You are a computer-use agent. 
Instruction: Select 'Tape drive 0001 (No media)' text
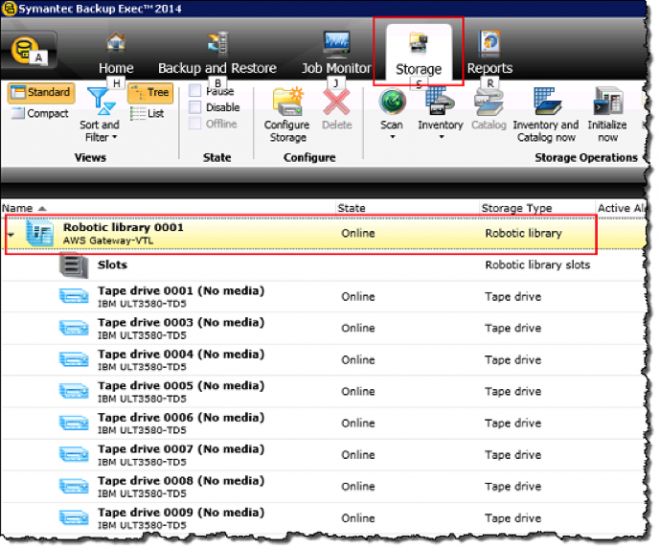click(181, 291)
